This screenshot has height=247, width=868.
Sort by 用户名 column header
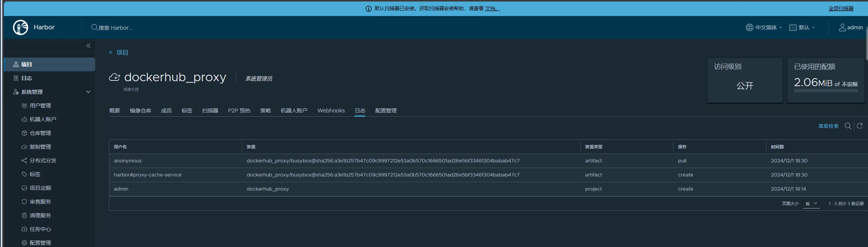(x=120, y=147)
